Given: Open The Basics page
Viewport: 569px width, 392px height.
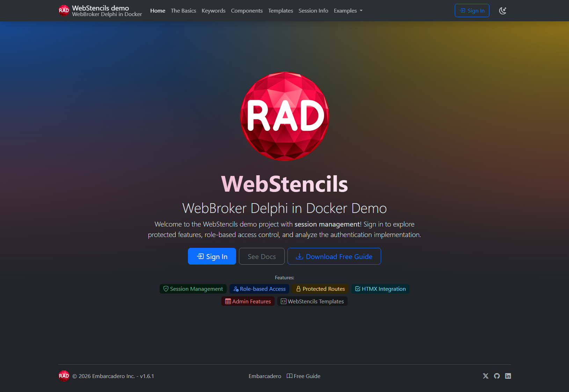Looking at the screenshot, I should [x=183, y=11].
